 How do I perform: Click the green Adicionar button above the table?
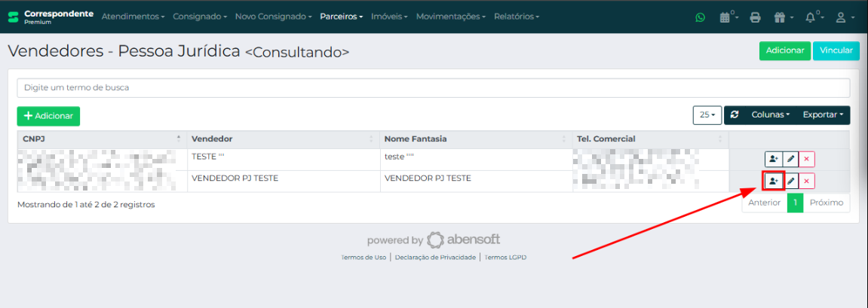point(48,116)
